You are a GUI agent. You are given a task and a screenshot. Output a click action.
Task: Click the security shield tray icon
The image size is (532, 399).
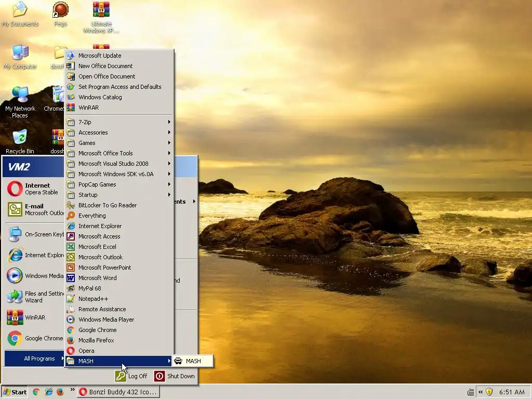(489, 392)
